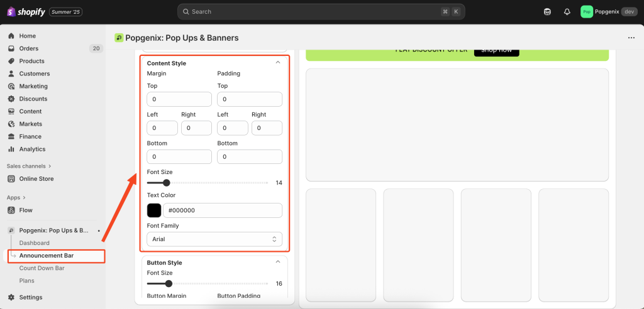Click the Margin Right input
The height and width of the screenshot is (309, 644).
[x=196, y=128]
